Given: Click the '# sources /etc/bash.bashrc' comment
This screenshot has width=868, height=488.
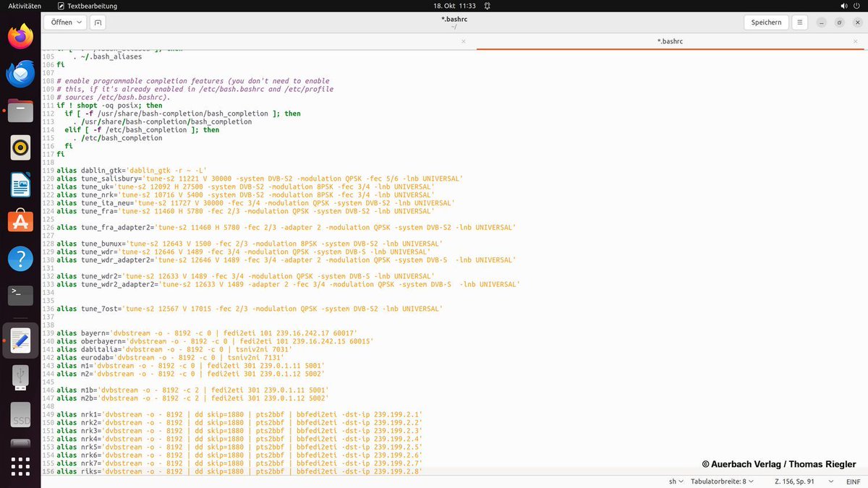Looking at the screenshot, I should point(113,98).
